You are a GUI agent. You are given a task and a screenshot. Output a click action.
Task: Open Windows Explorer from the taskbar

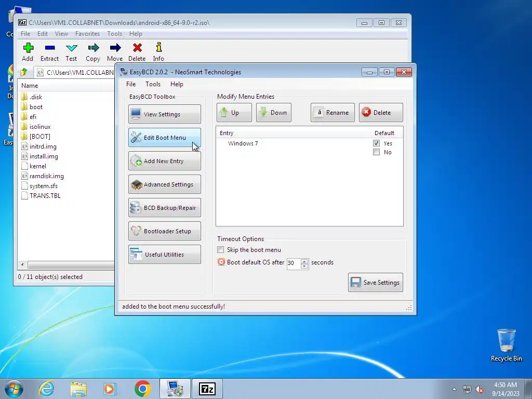(78, 389)
